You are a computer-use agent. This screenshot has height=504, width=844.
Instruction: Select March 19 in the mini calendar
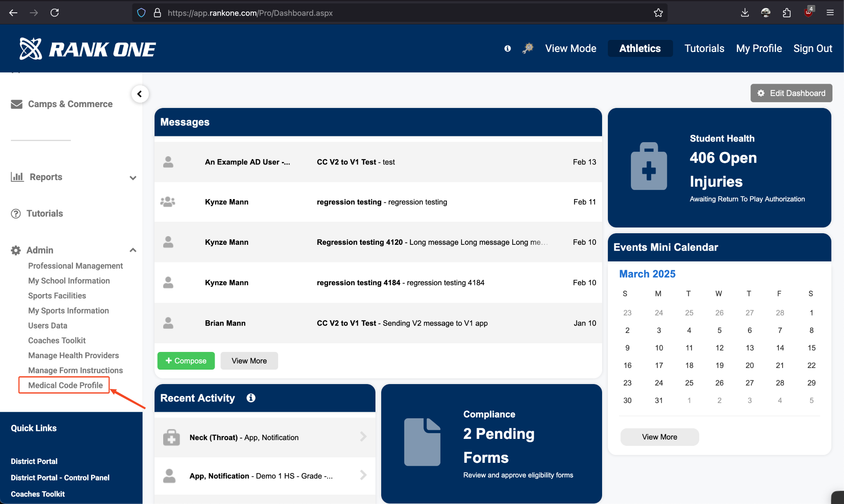pos(719,365)
